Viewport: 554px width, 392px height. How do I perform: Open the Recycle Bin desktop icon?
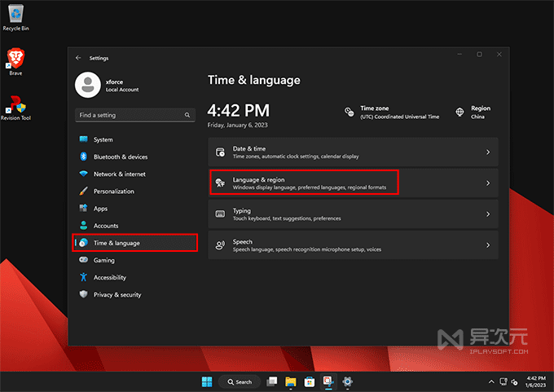tap(15, 14)
